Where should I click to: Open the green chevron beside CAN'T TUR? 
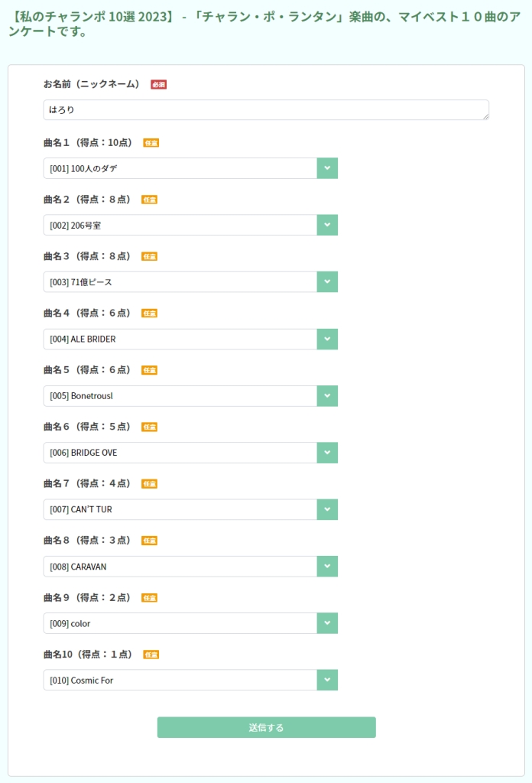327,510
